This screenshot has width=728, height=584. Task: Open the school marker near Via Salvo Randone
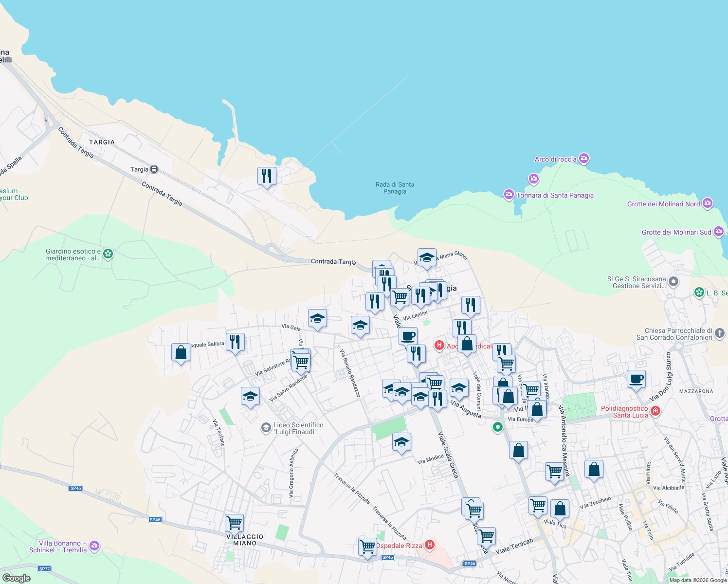(x=250, y=397)
